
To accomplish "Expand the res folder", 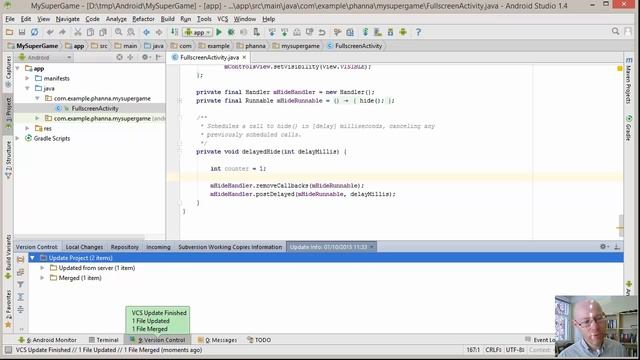I will 27,128.
